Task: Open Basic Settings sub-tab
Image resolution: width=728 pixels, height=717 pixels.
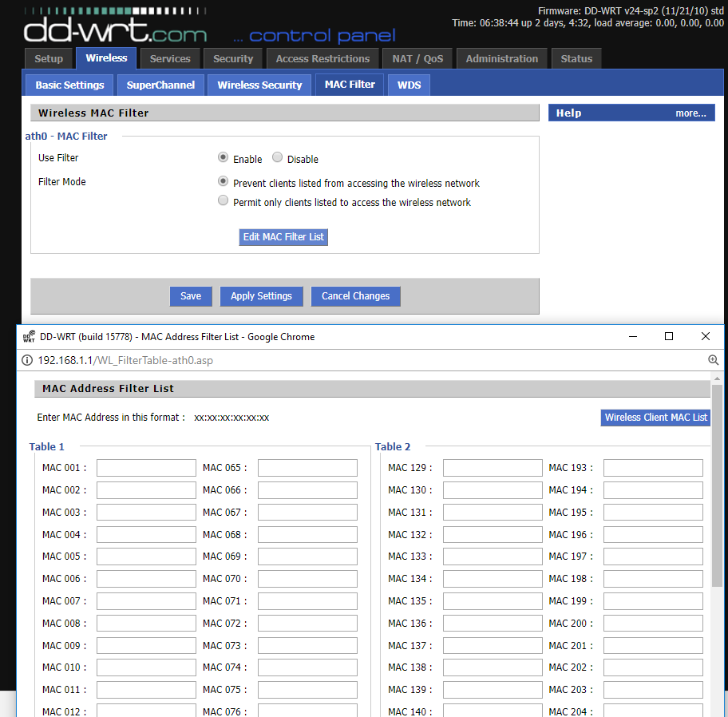Action: pos(69,85)
